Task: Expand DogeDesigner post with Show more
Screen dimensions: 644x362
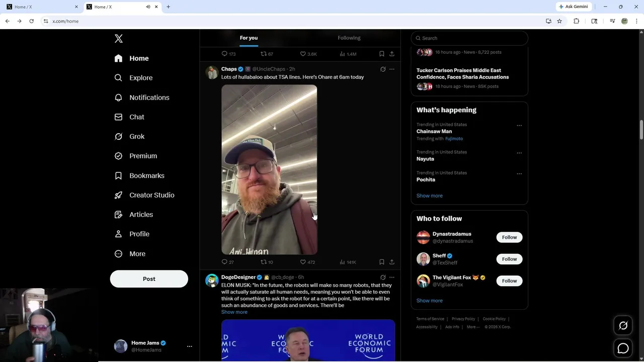Action: [234, 312]
